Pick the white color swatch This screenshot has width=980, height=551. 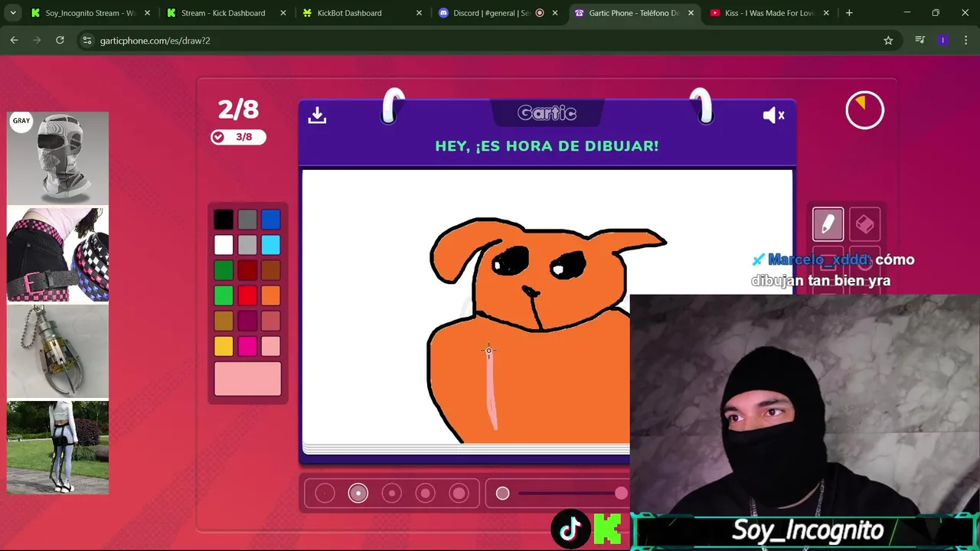tap(224, 245)
